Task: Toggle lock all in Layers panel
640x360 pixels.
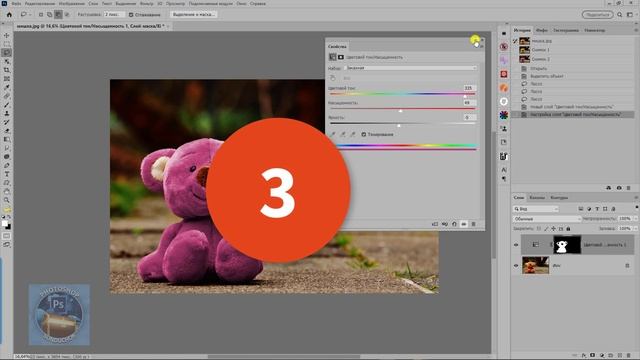Action: coord(568,229)
